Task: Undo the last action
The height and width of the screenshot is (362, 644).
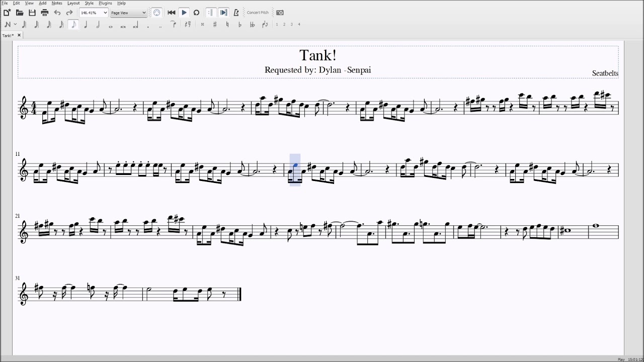Action: tap(57, 13)
